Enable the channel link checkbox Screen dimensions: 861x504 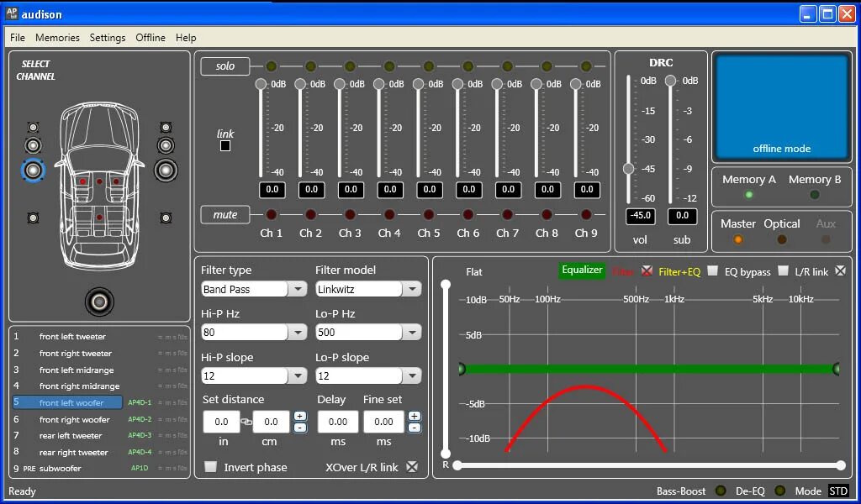pos(225,146)
